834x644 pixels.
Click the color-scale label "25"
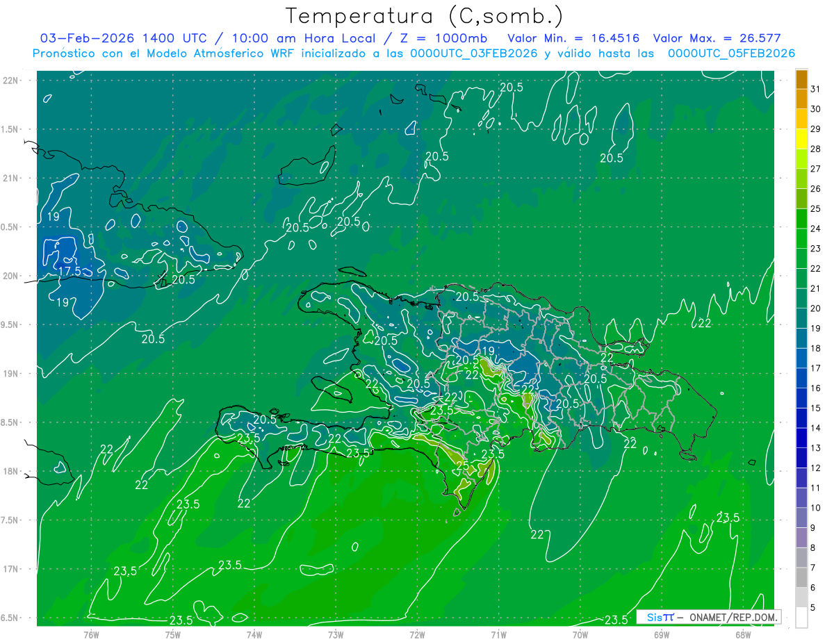pyautogui.click(x=816, y=208)
